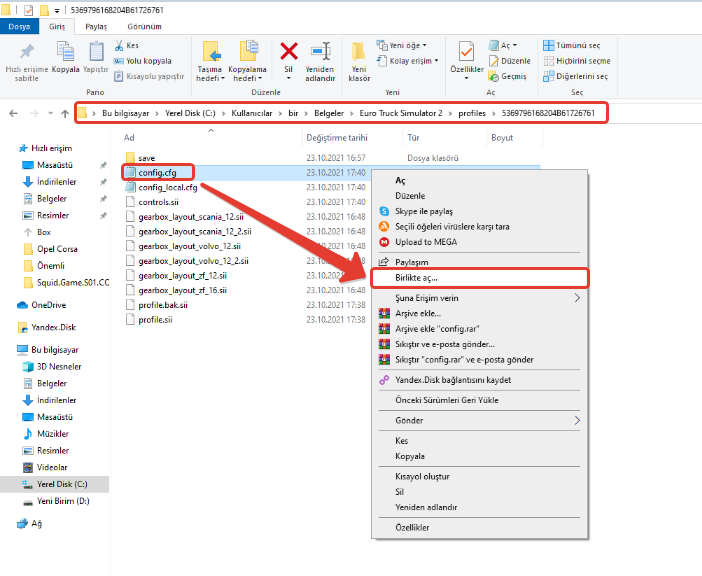The height and width of the screenshot is (576, 702).
Task: Choose Düzenle in context menu
Action: pyautogui.click(x=479, y=196)
